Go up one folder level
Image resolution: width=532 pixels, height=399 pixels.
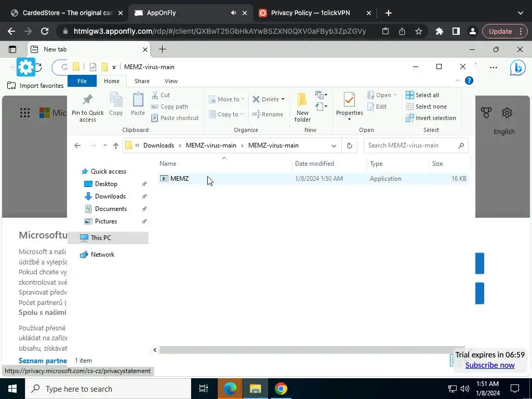point(116,145)
